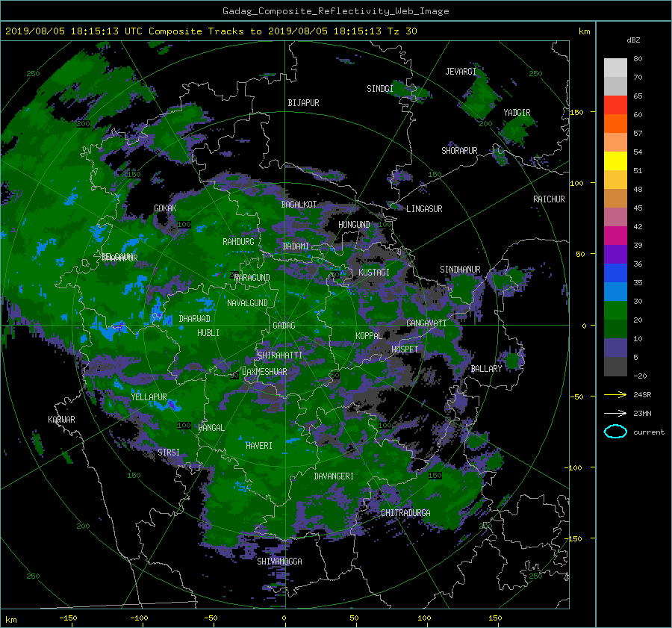Click the LINGASUR city label
Viewport: 672px width, 628px height.
point(424,209)
